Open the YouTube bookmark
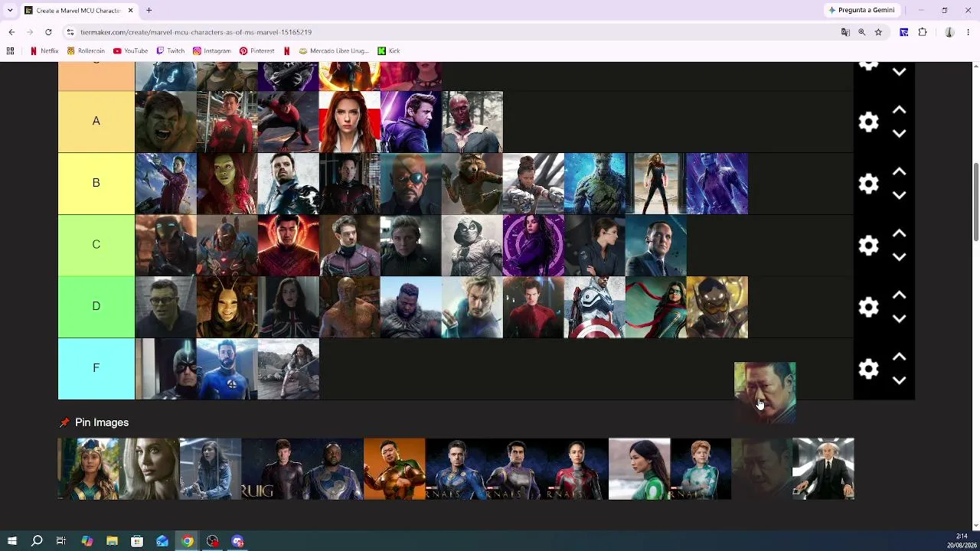Image resolution: width=980 pixels, height=551 pixels. point(130,51)
